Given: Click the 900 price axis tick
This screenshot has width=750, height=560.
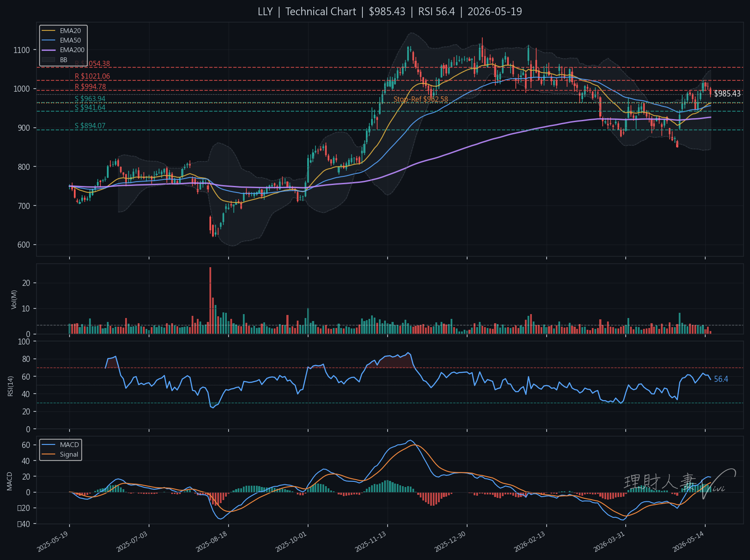Looking at the screenshot, I should click(x=24, y=128).
